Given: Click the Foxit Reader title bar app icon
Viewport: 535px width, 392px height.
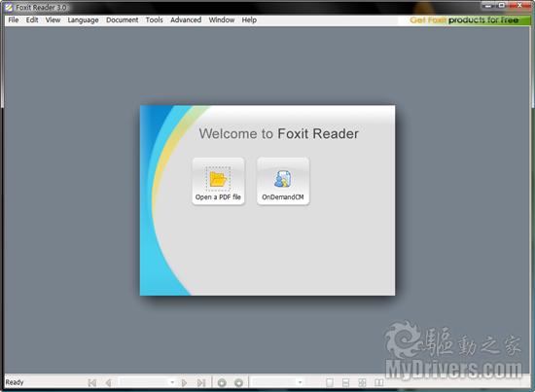Looking at the screenshot, I should point(9,7).
